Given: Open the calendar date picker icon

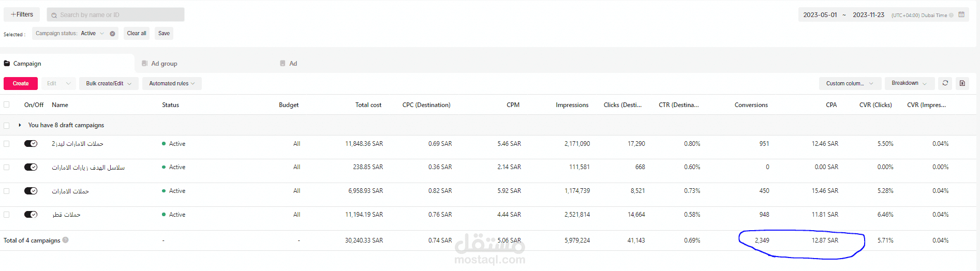Looking at the screenshot, I should [x=961, y=15].
